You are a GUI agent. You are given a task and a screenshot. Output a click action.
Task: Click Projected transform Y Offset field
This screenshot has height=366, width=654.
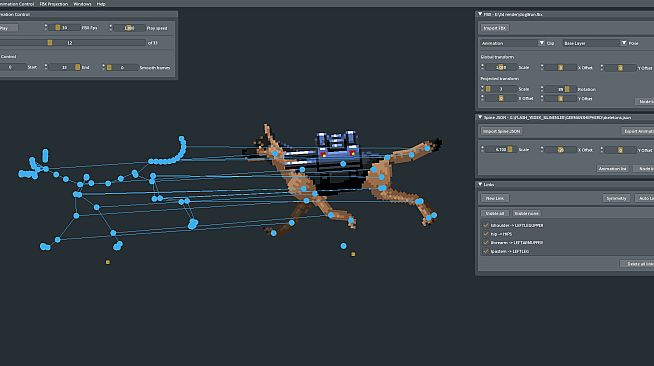tap(561, 98)
